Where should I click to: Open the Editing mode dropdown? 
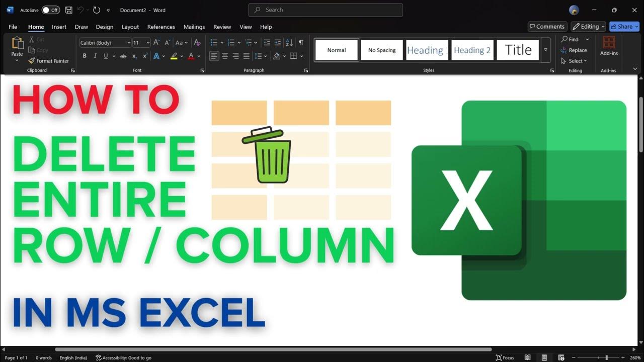point(588,27)
